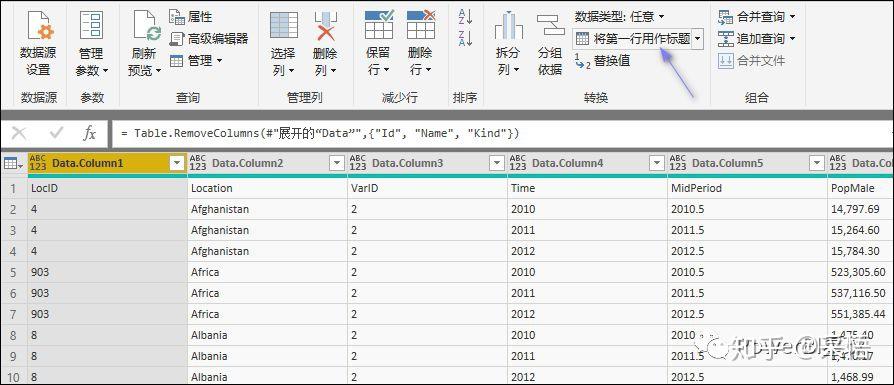The height and width of the screenshot is (385, 894).
Task: Click the 删除行 remove rows icon
Action: click(x=421, y=24)
